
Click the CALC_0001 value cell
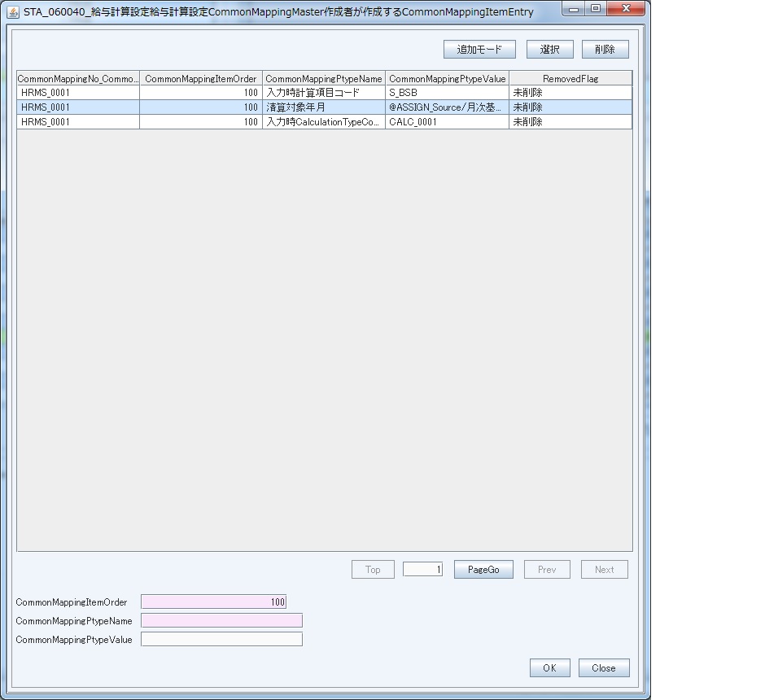coord(448,122)
